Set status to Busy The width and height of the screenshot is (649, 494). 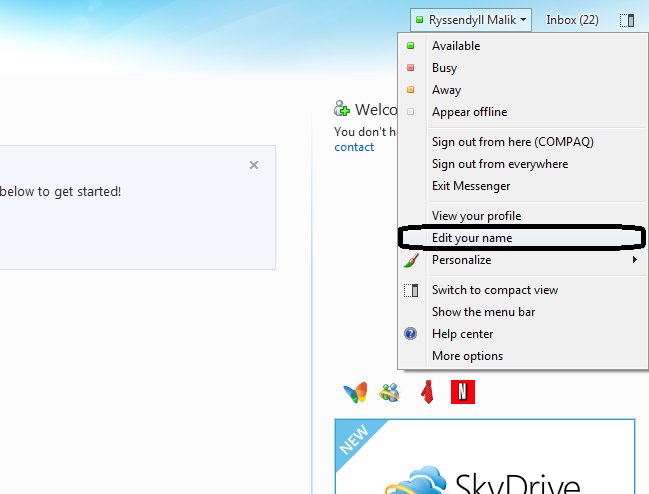point(444,68)
